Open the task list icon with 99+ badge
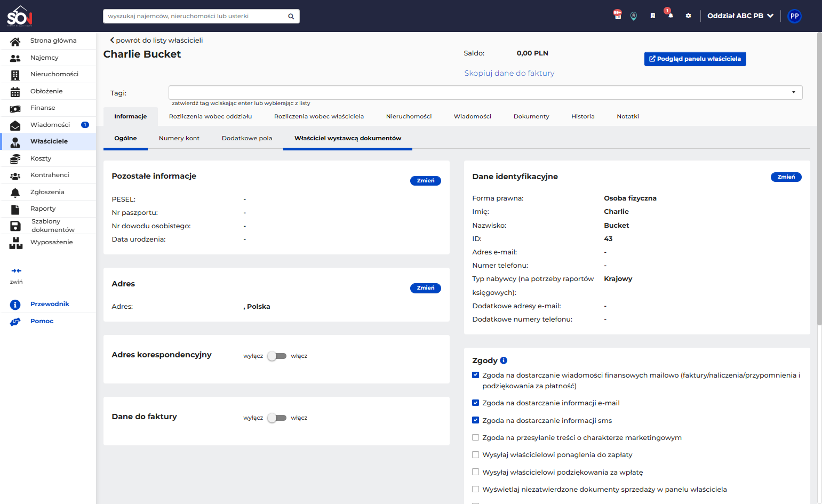 [618, 15]
